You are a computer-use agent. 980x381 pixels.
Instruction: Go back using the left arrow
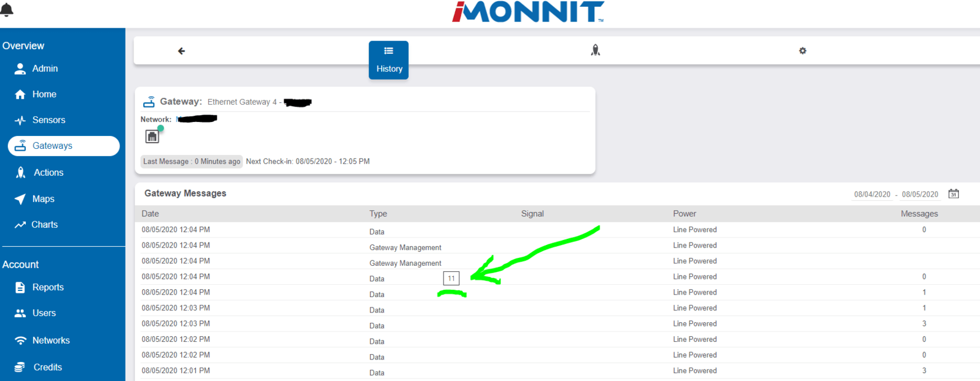(x=181, y=51)
